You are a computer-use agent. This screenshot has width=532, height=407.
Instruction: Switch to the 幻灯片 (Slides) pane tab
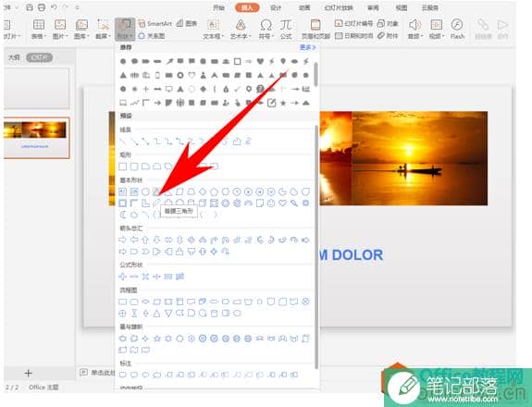tap(40, 57)
